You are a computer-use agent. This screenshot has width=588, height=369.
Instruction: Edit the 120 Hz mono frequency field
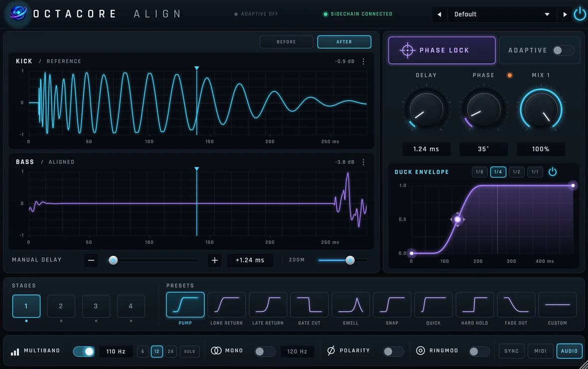[297, 352]
